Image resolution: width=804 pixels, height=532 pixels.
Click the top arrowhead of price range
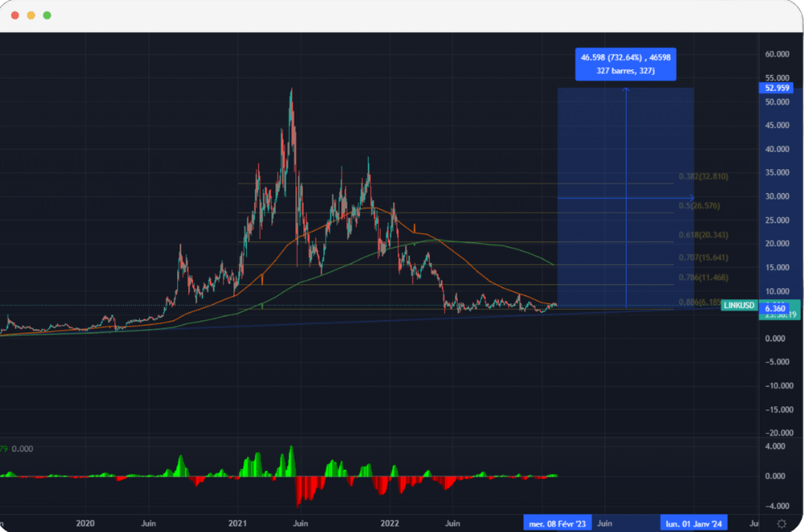(626, 89)
